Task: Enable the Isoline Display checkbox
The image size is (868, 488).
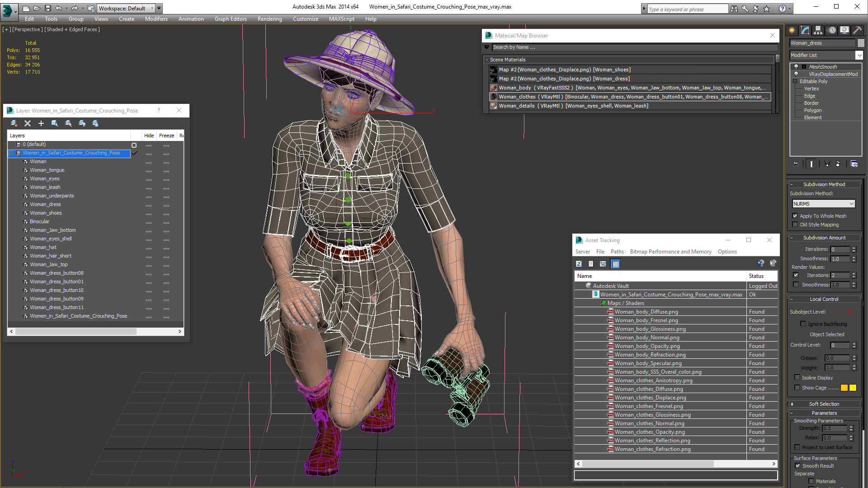Action: click(x=797, y=378)
